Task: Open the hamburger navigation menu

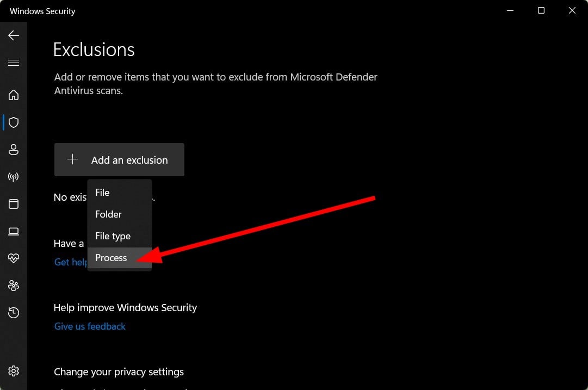Action: [x=14, y=63]
